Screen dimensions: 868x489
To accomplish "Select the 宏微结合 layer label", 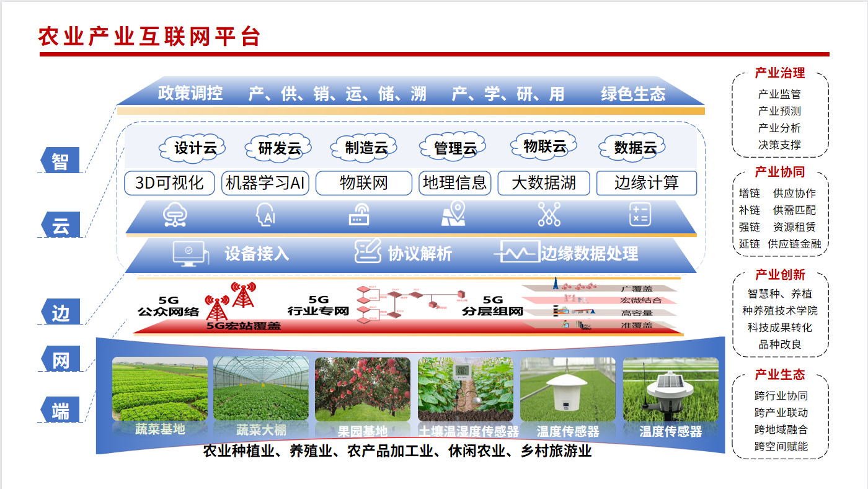I will [x=641, y=300].
